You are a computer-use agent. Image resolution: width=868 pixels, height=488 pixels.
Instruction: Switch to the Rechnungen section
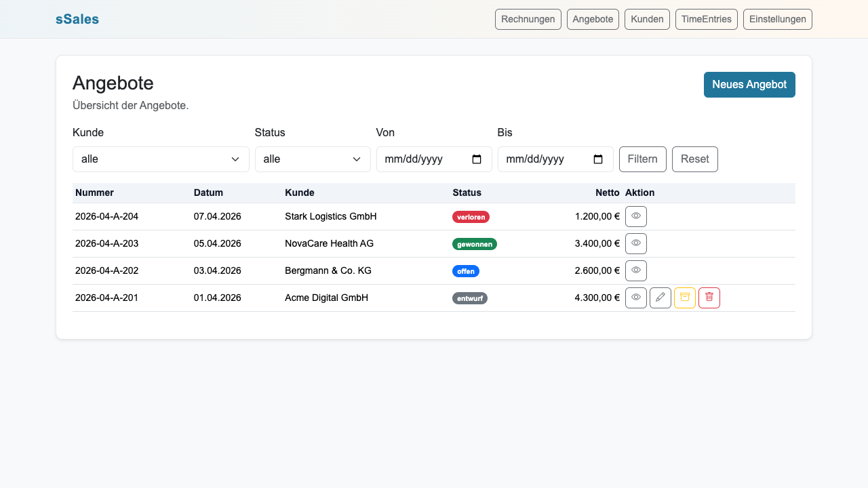(528, 19)
